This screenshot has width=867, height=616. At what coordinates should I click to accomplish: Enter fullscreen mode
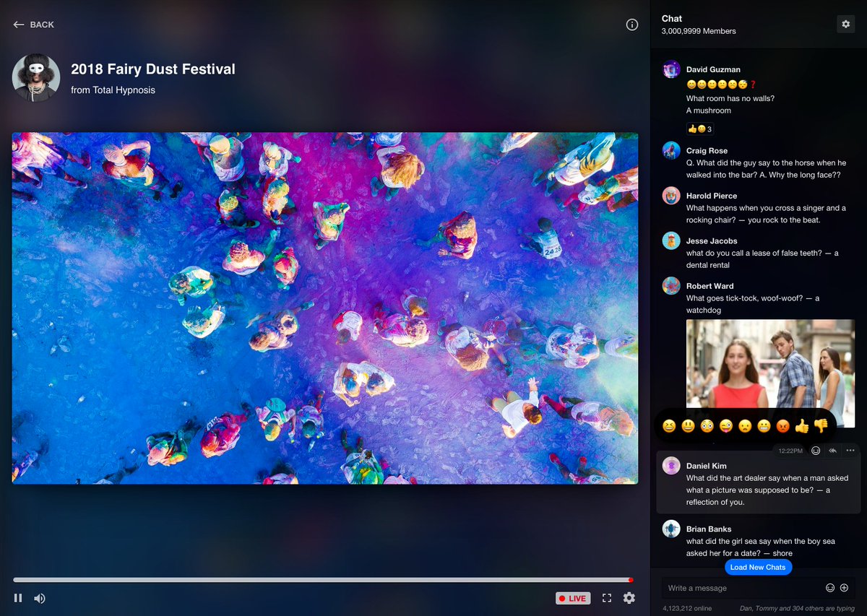pyautogui.click(x=607, y=598)
